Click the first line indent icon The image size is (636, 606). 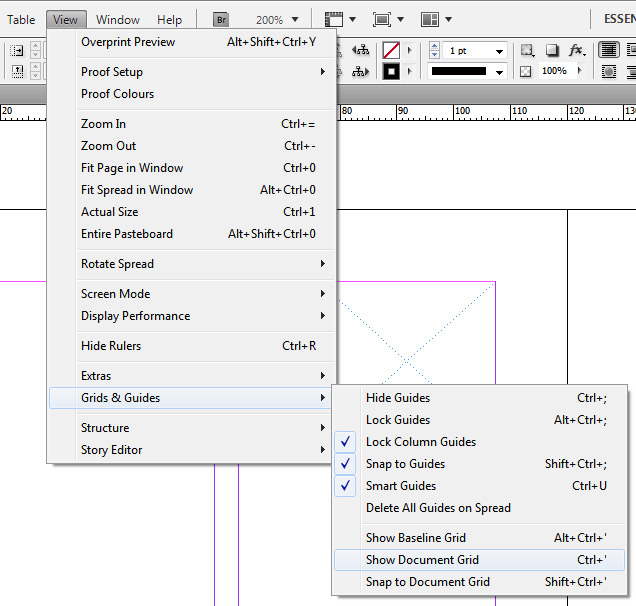click(x=17, y=72)
